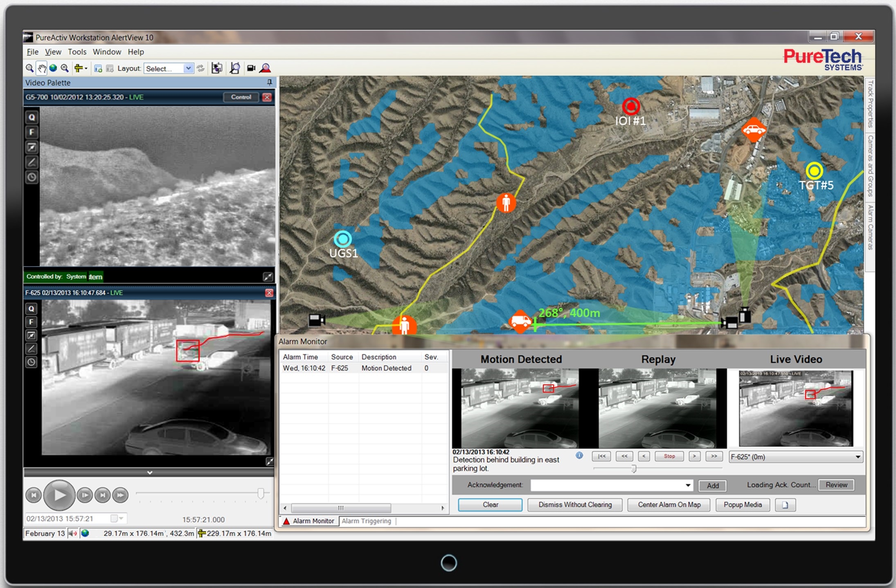Click the globe map view icon
This screenshot has height=588, width=896.
53,68
